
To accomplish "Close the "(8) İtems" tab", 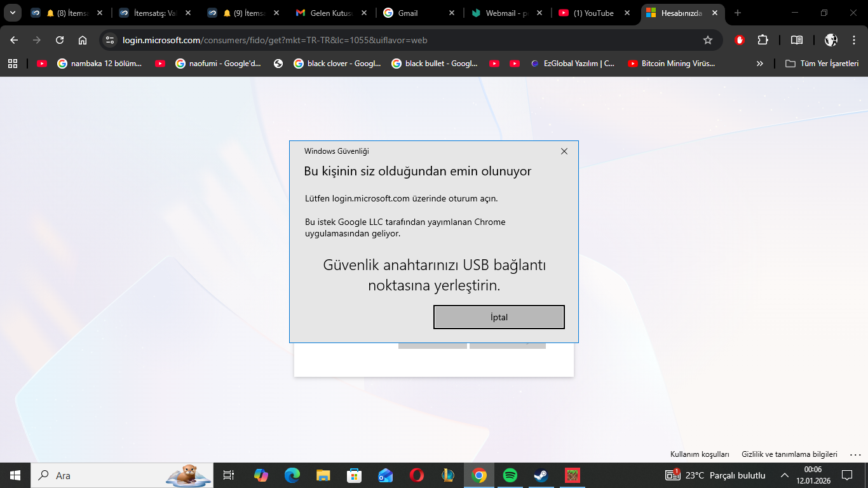I will (x=100, y=13).
